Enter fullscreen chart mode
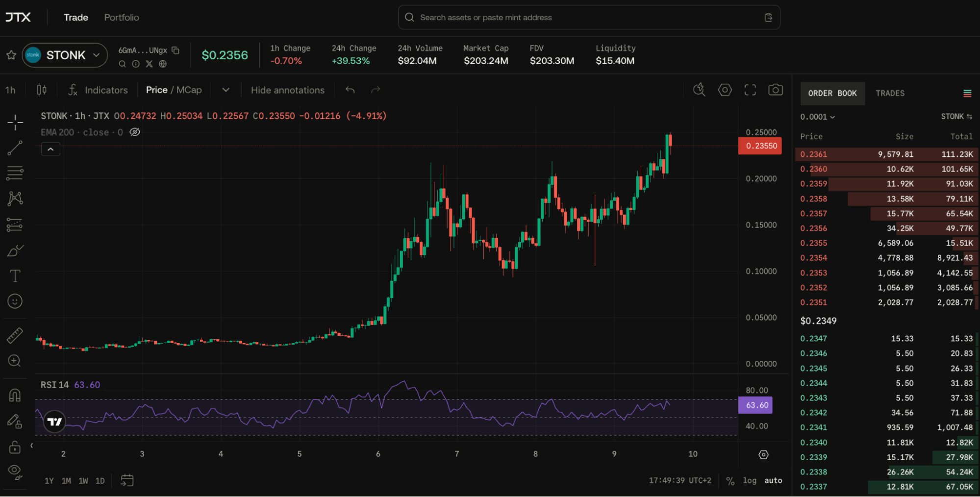This screenshot has width=980, height=497. pos(750,90)
